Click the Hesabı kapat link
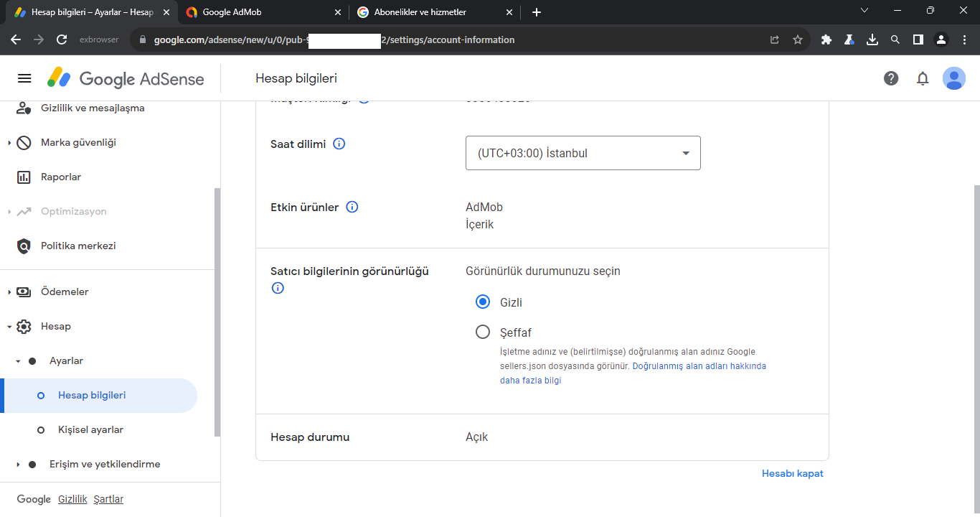980x517 pixels. tap(793, 474)
